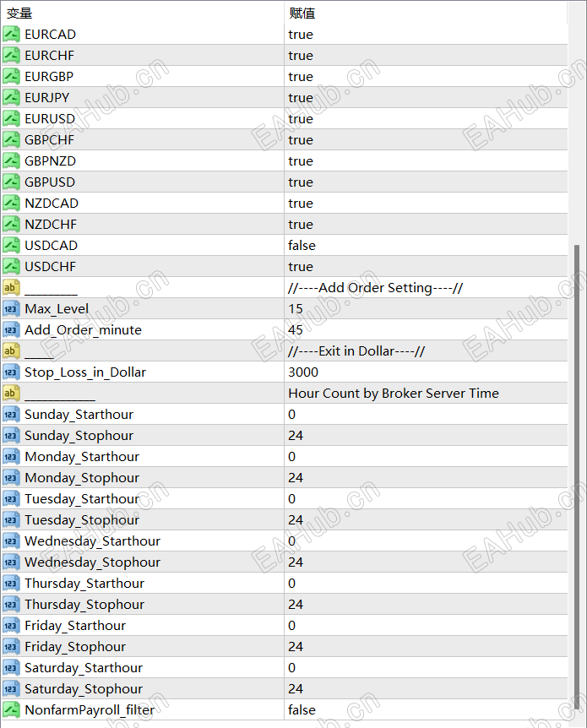Click the integer icon for Wednesday_Stophour

[11, 562]
